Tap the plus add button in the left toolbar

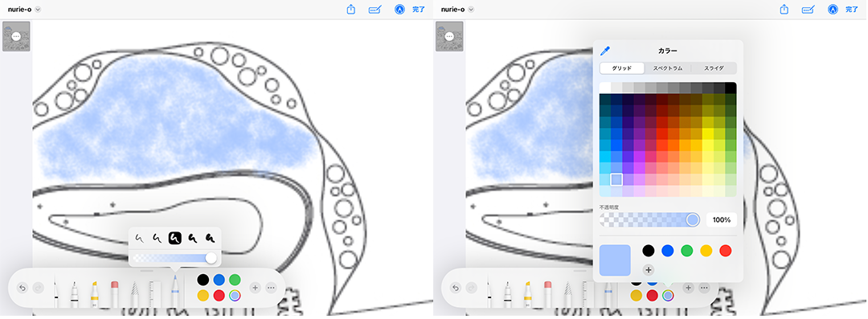coord(255,288)
